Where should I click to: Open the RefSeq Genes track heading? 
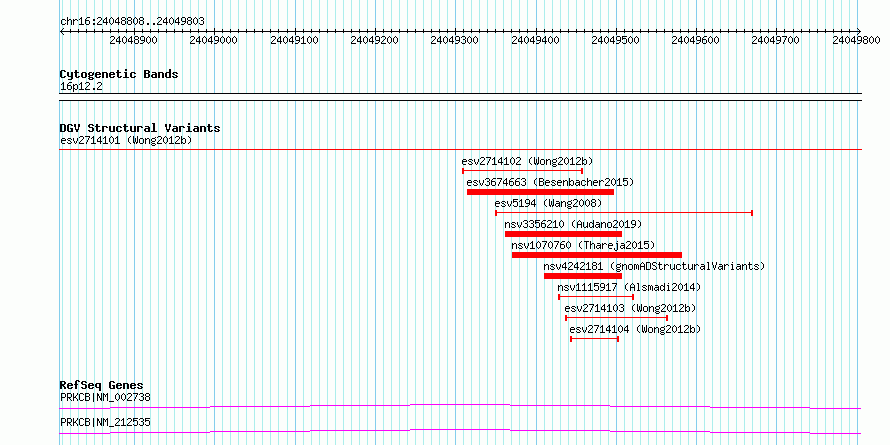[102, 386]
